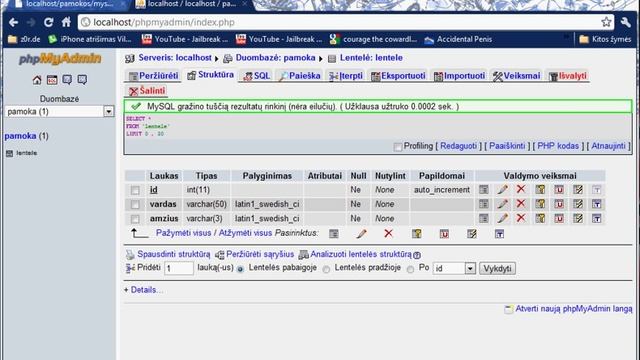Open the Importuoti tab
Image resolution: width=640 pixels, height=360 pixels.
(x=459, y=76)
